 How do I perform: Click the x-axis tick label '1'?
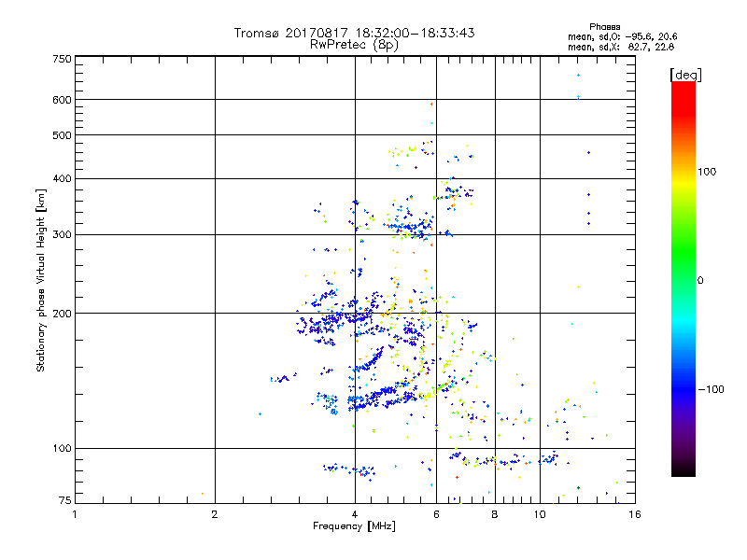75,514
